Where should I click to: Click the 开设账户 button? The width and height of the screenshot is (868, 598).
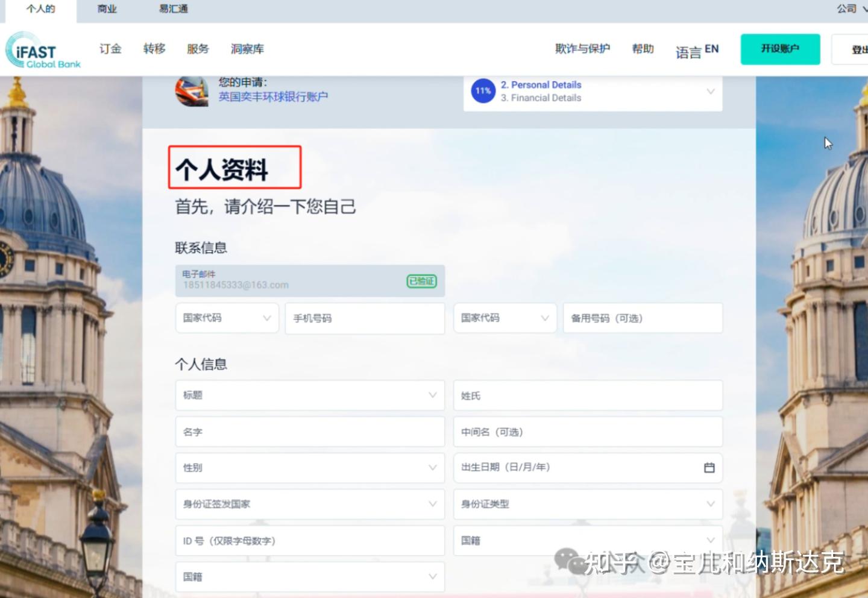(780, 49)
